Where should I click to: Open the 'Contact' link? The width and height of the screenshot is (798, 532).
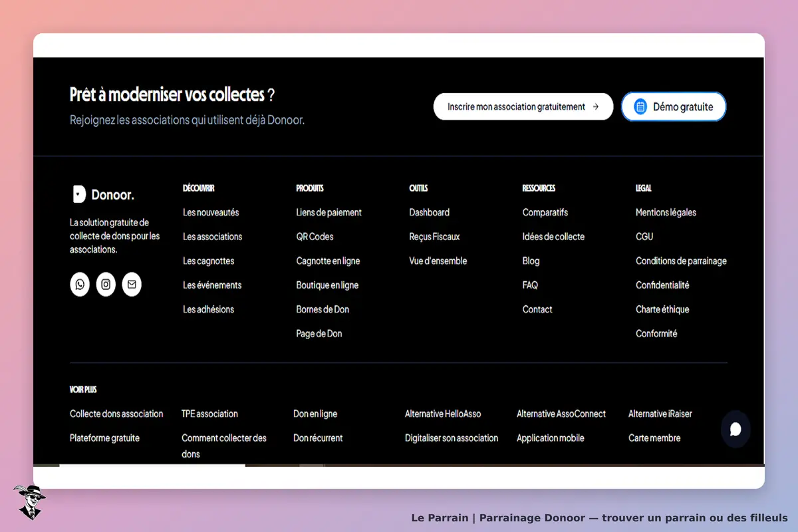pos(537,309)
